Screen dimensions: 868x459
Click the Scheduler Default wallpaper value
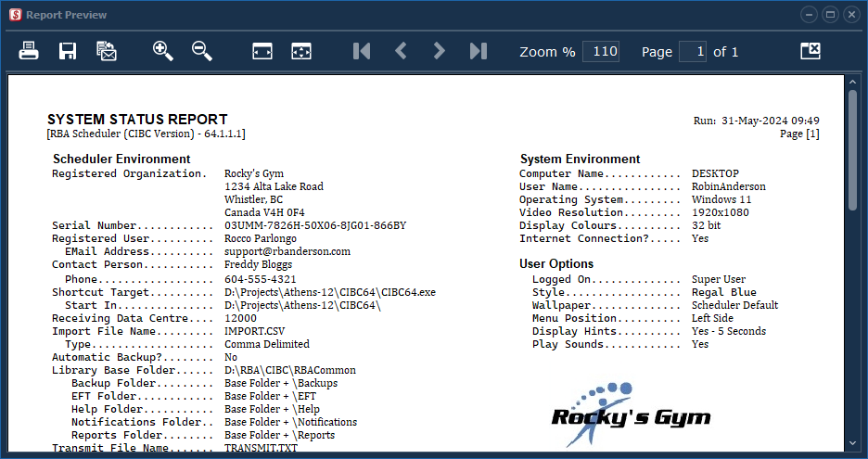coord(734,305)
